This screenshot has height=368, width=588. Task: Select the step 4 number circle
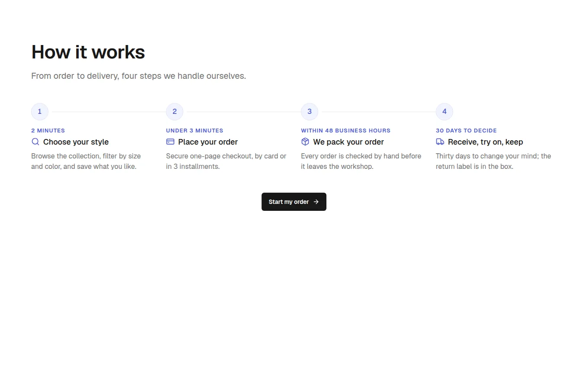coord(444,112)
